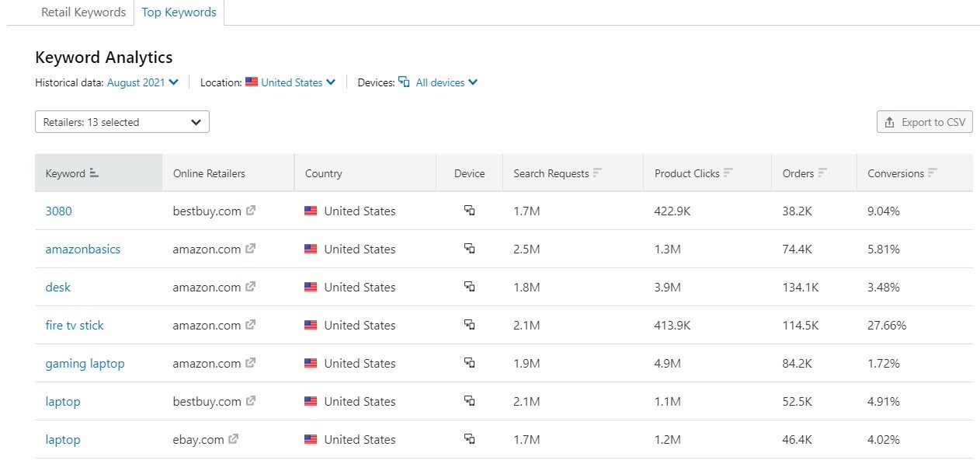The width and height of the screenshot is (980, 464).
Task: Open the Historical data August 2021 dropdown
Action: pyautogui.click(x=143, y=82)
